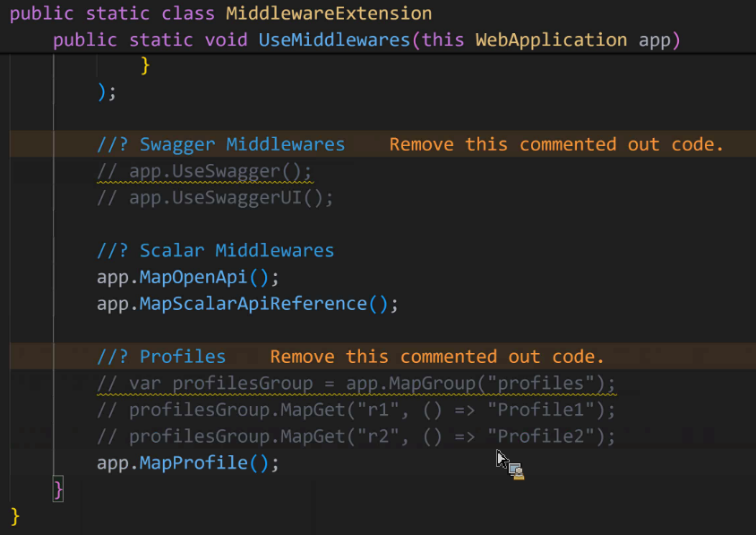The width and height of the screenshot is (756, 535).
Task: Click the highlighted pink closing brace of method
Action: click(x=58, y=489)
